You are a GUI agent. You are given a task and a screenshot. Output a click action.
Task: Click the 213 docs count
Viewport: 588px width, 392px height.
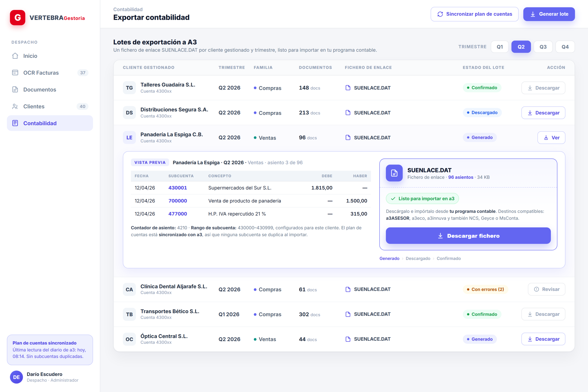point(310,113)
